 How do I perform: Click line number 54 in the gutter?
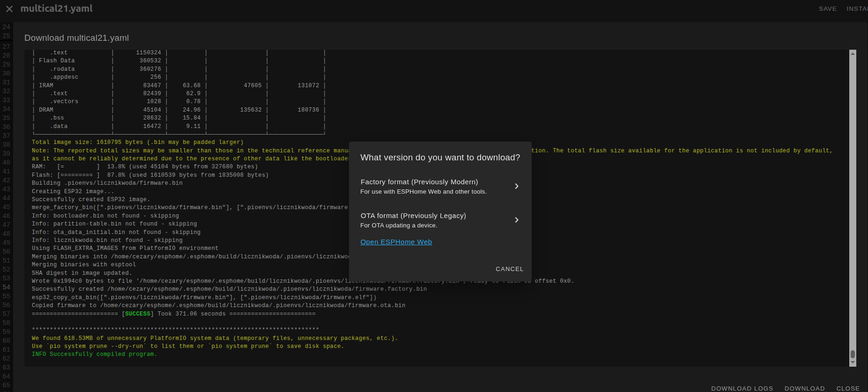point(7,287)
